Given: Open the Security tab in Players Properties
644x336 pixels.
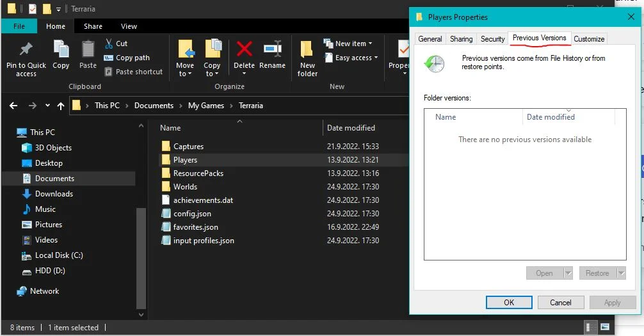Looking at the screenshot, I should [492, 39].
